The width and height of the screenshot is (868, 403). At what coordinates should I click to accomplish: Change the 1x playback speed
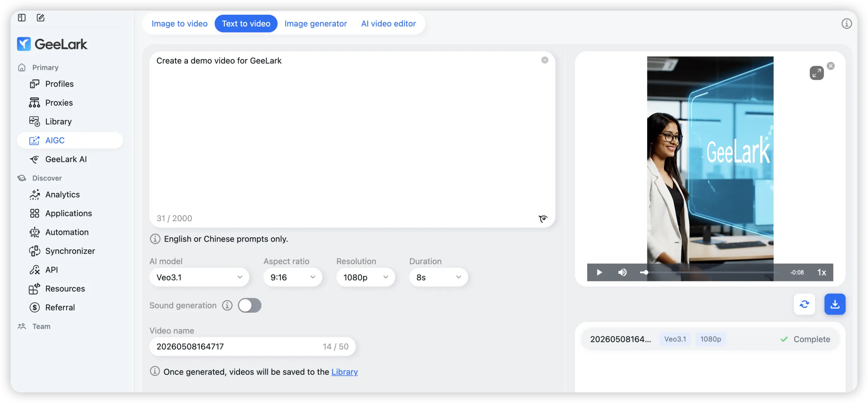[x=821, y=272]
